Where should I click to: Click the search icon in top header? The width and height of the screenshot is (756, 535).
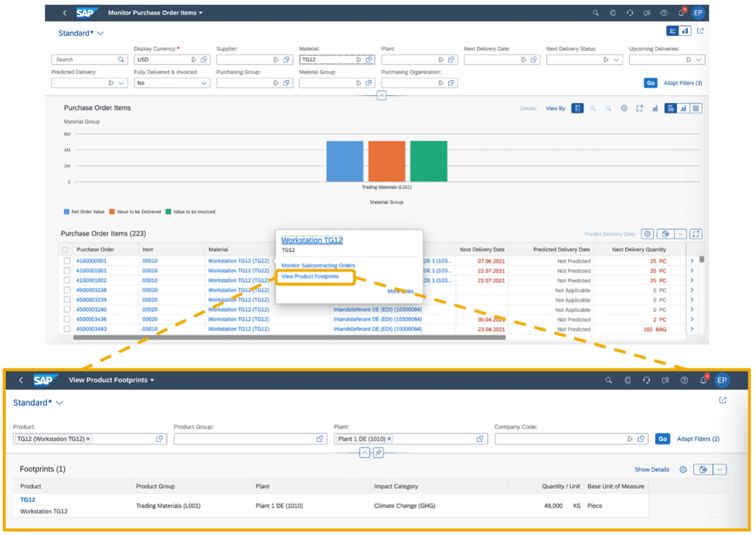[595, 13]
